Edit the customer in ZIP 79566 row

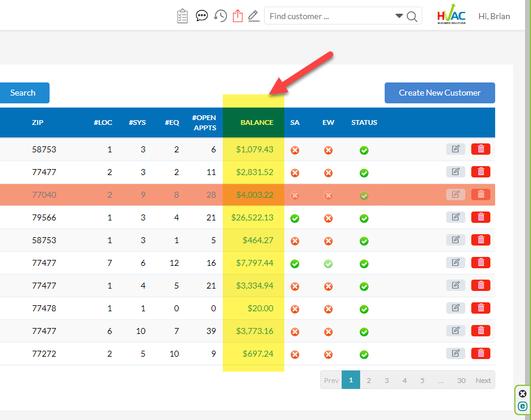455,217
